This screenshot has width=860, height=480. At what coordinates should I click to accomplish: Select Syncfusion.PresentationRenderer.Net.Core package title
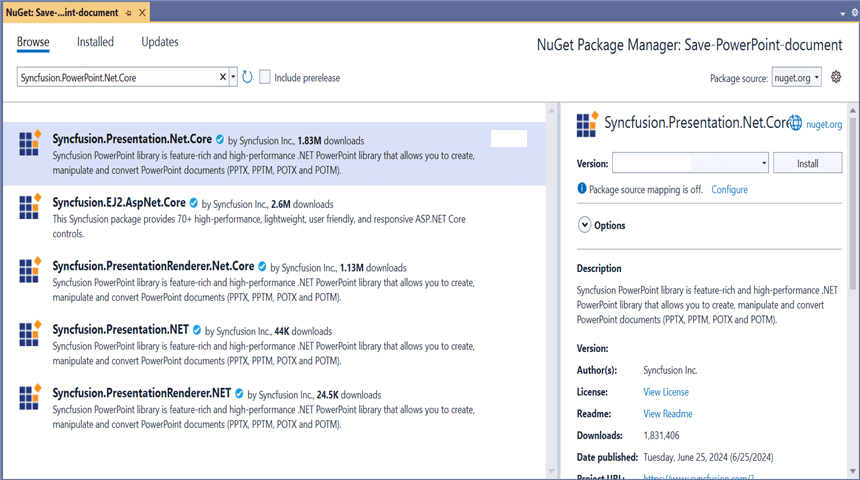[153, 266]
